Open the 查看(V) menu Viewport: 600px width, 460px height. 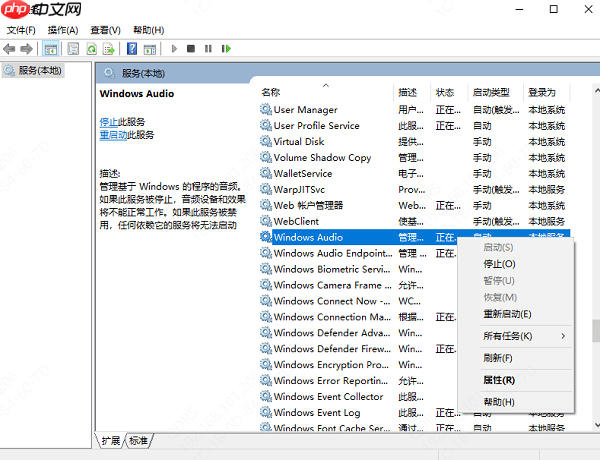pyautogui.click(x=105, y=30)
